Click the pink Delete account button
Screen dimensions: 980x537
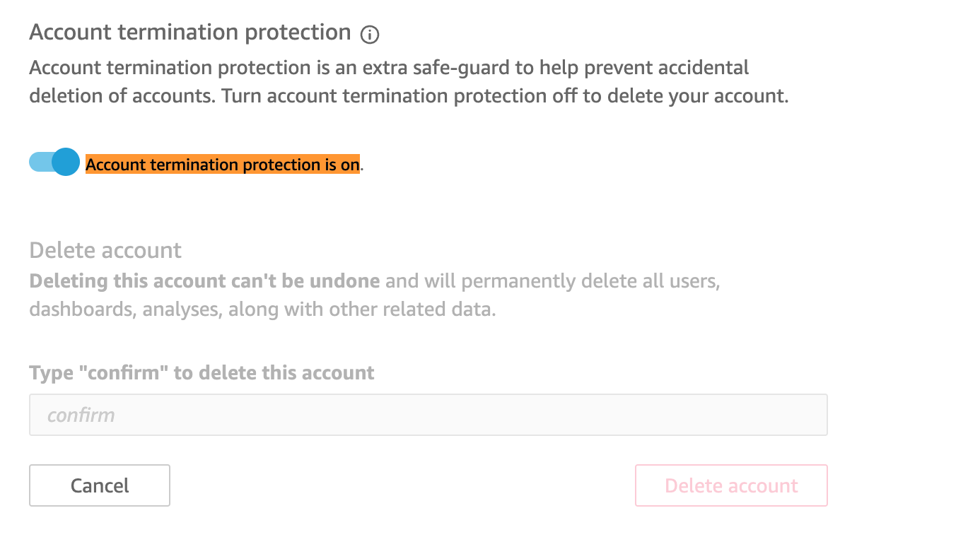pos(731,485)
